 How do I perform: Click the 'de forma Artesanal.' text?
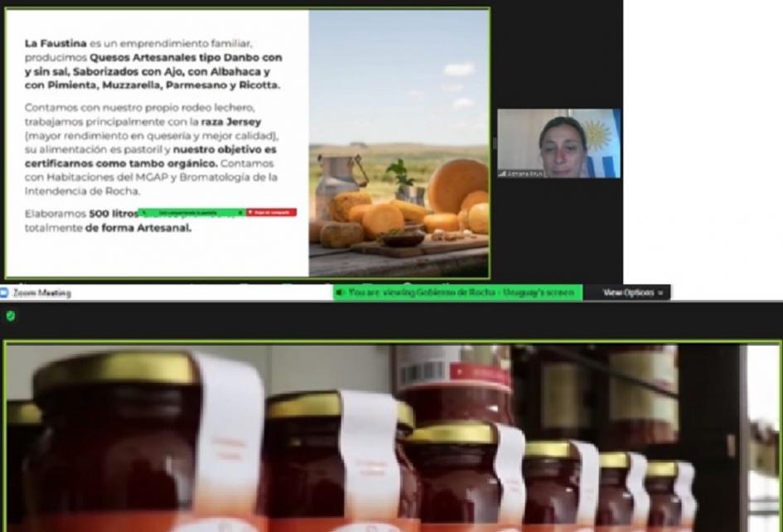(x=138, y=228)
